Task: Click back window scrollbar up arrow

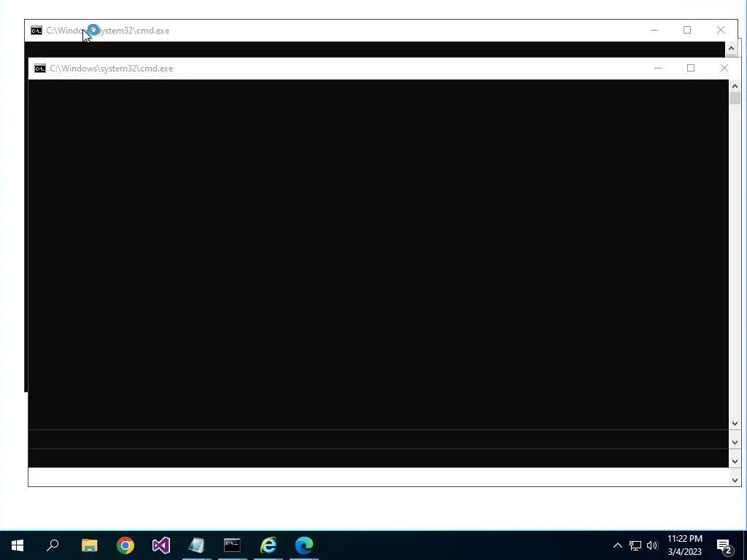Action: [x=731, y=48]
